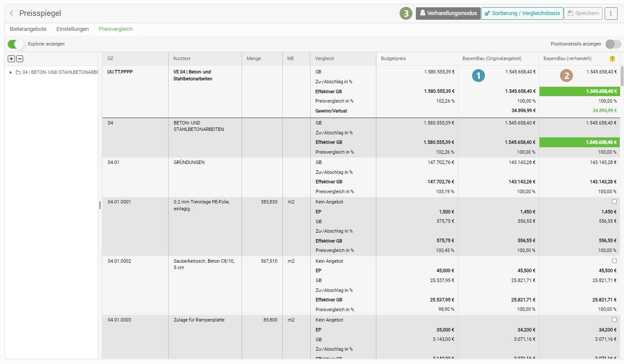This screenshot has width=624, height=364.
Task: Open Sortierung / Vergleichsbasis settings
Action: coord(522,13)
